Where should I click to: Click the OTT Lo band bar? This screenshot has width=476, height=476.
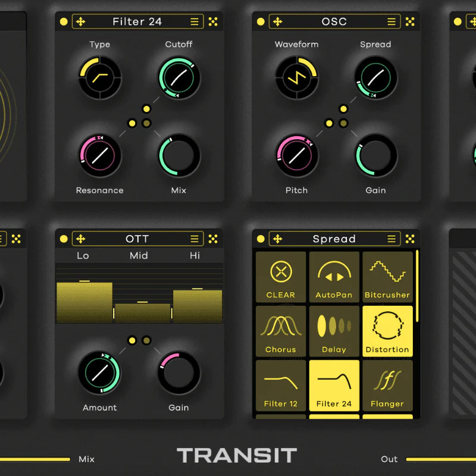click(x=84, y=302)
